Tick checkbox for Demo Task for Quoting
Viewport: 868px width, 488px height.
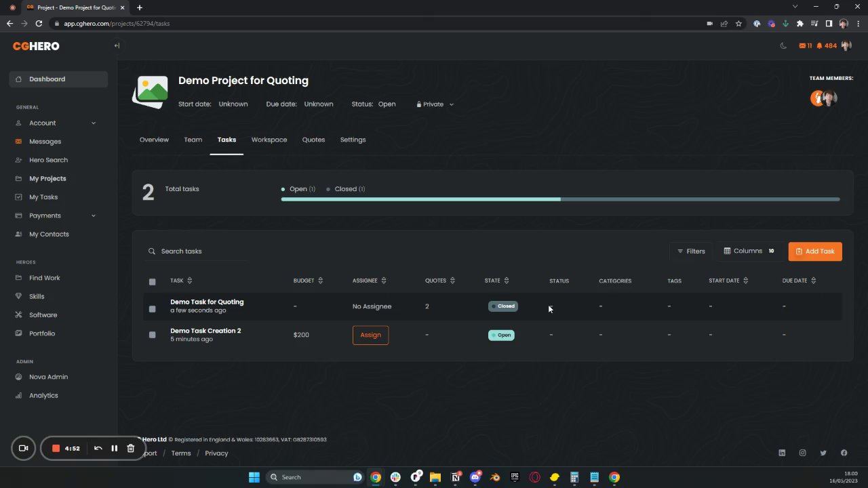click(x=152, y=308)
